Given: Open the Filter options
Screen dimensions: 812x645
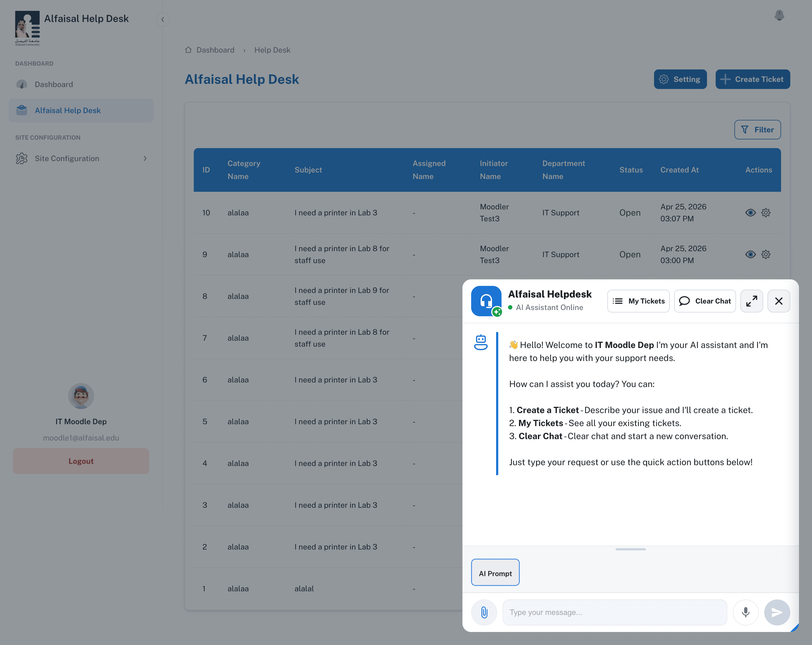Looking at the screenshot, I should point(757,130).
